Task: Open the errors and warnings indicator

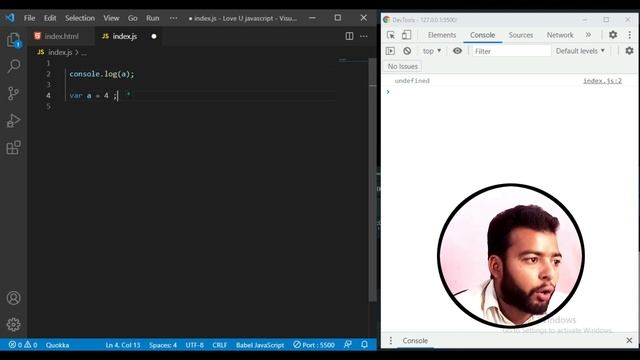Action: [x=23, y=345]
